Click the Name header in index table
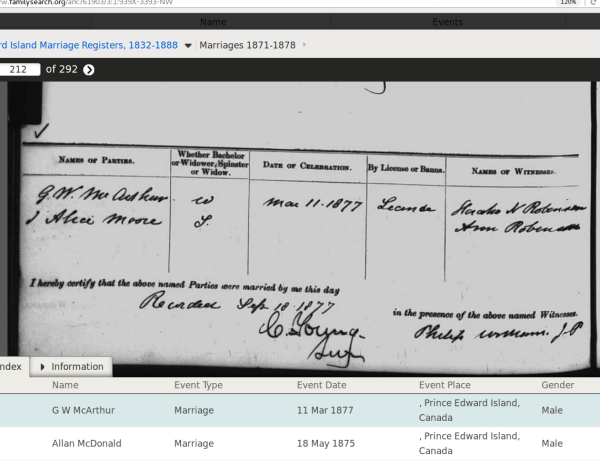Viewport: 600px width, 463px height. [x=65, y=385]
